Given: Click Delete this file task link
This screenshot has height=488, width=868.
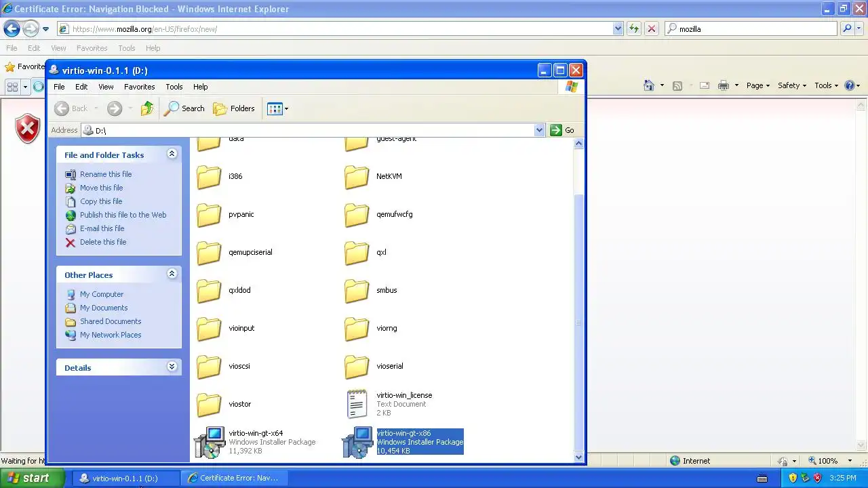Looking at the screenshot, I should (x=103, y=242).
